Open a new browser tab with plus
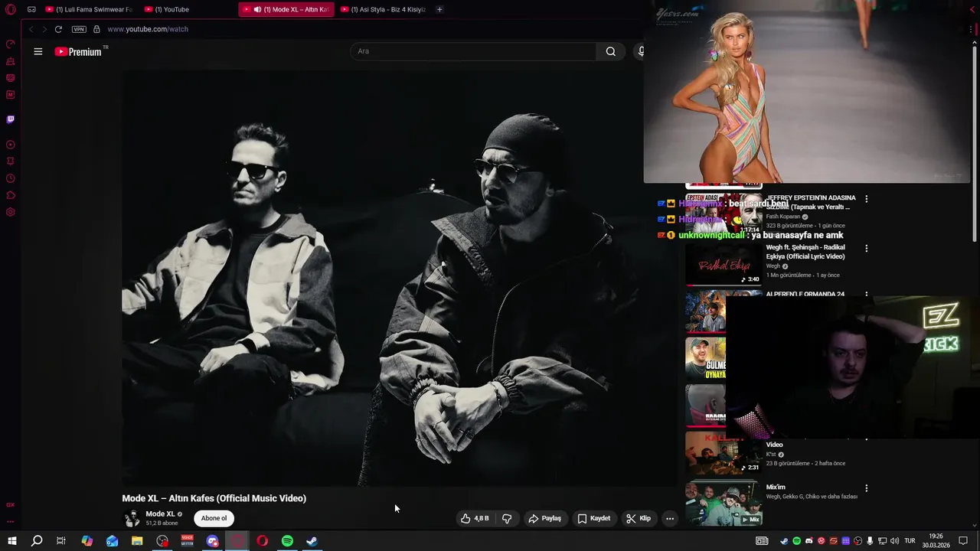Screen dimensions: 980x551 [x=439, y=9]
